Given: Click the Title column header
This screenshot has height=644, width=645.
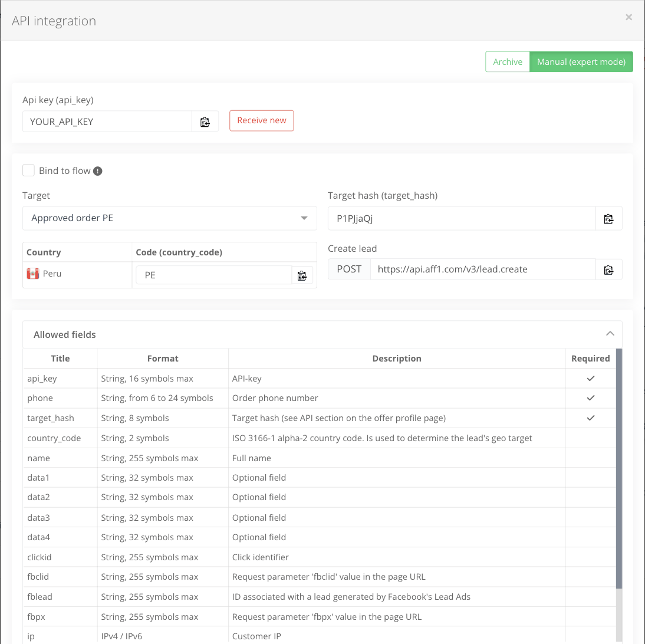Looking at the screenshot, I should tap(60, 359).
